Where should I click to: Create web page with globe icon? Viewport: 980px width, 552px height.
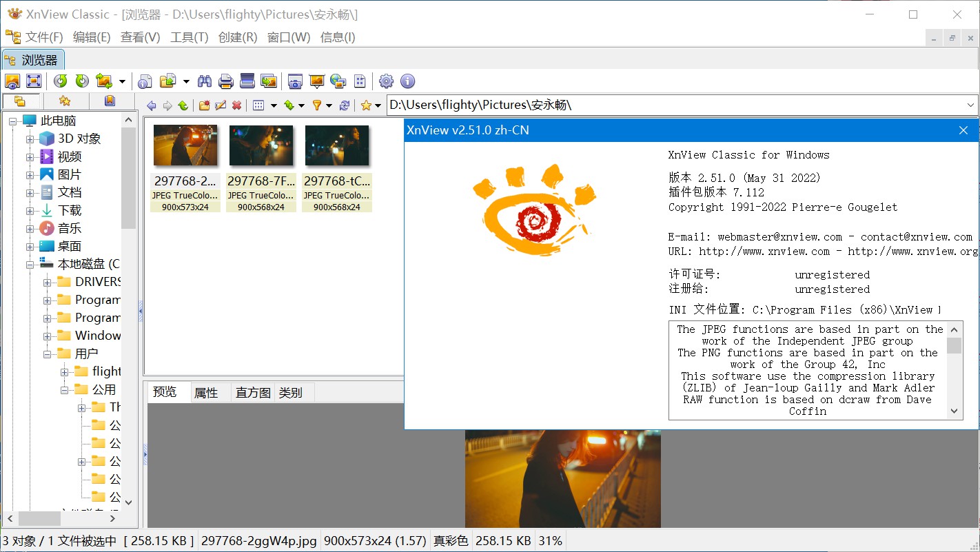[x=338, y=81]
